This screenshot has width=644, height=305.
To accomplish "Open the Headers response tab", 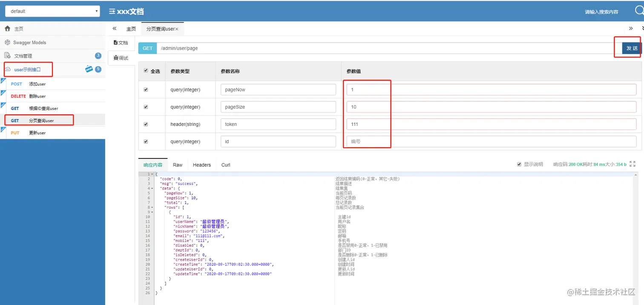I will pos(202,165).
